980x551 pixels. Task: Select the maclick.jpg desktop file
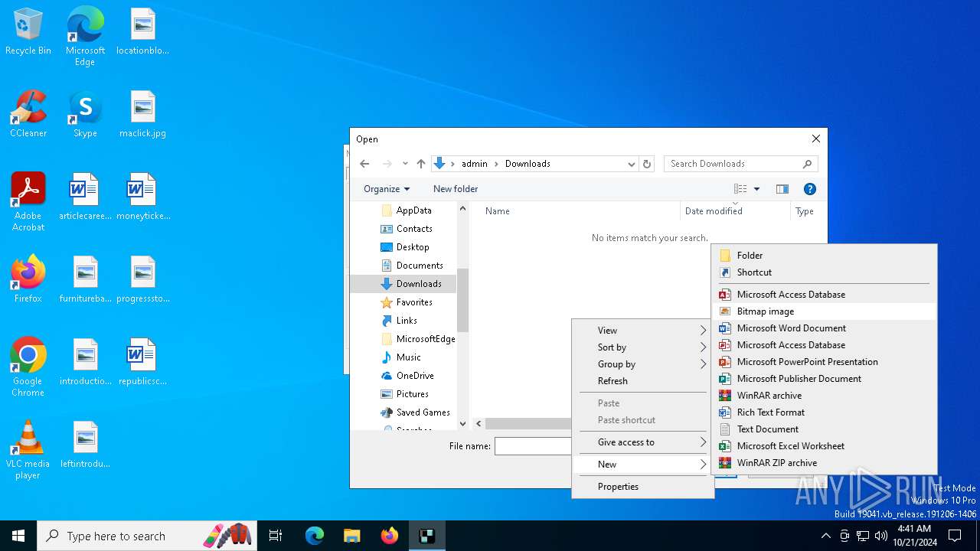coord(142,115)
